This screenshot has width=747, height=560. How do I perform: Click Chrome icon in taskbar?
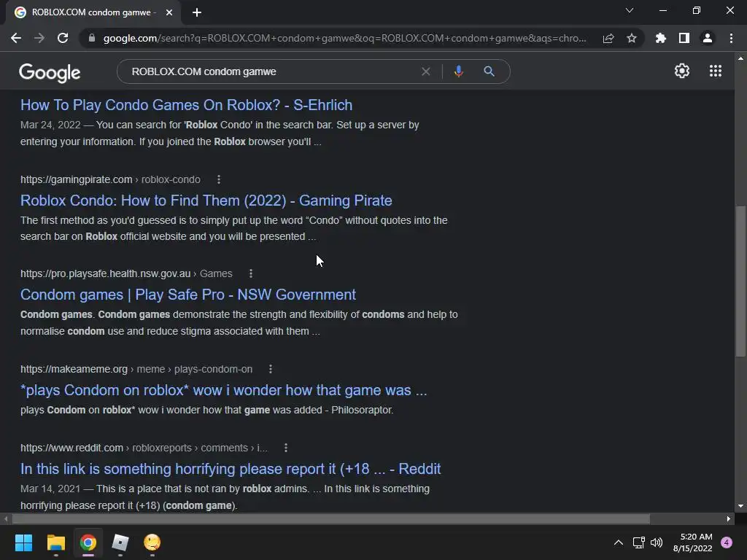click(88, 542)
